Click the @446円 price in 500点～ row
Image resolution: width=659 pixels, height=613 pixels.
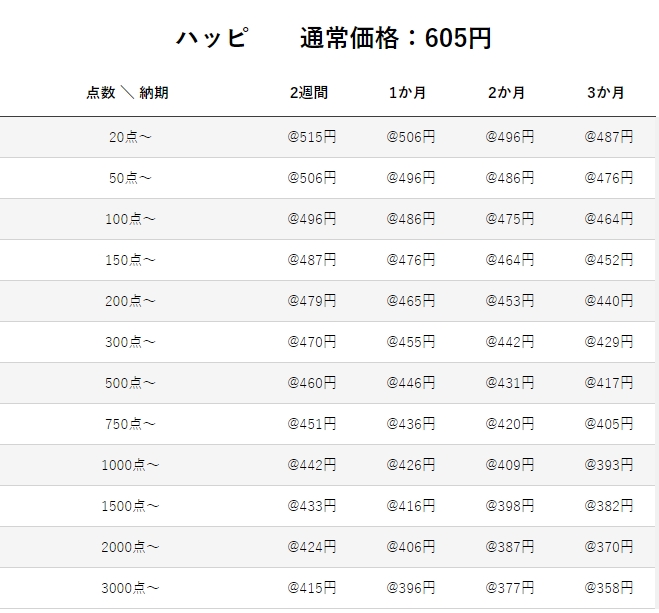[x=411, y=383]
